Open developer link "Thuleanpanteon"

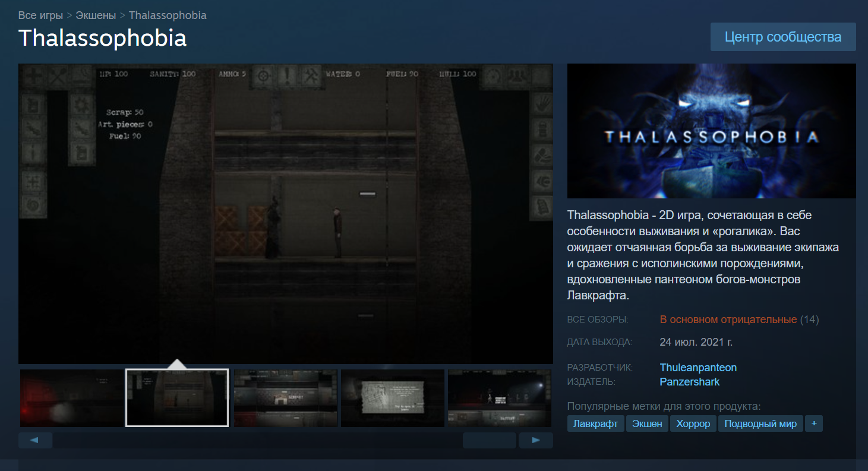click(x=698, y=368)
